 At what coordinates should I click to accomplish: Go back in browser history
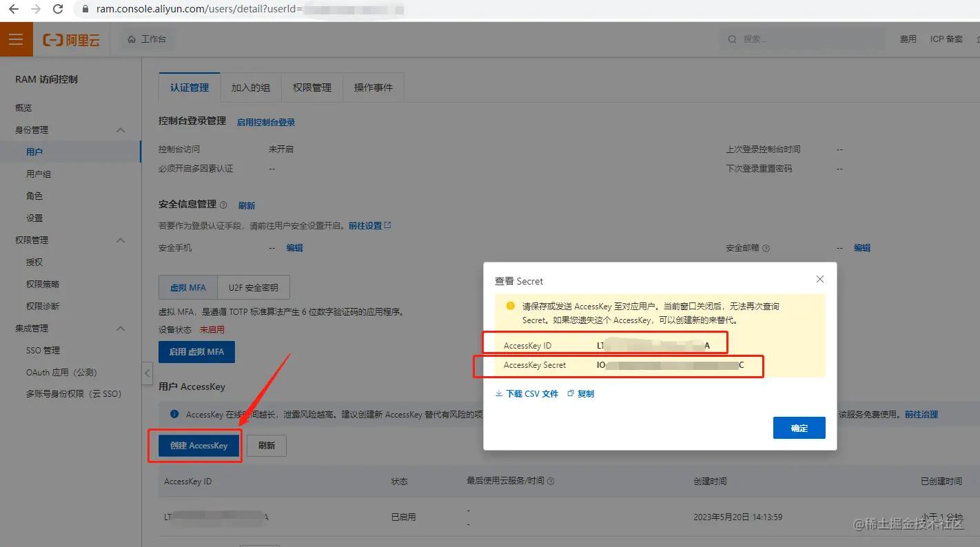coord(14,10)
